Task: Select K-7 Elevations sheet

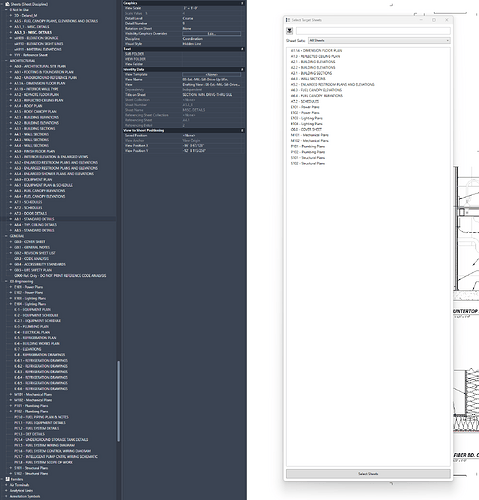Action: pos(28,349)
